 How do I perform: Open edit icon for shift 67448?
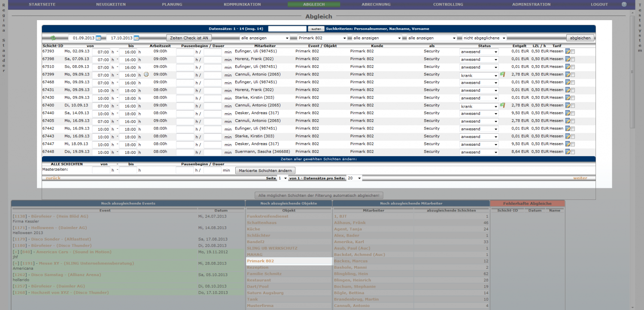pos(568,152)
